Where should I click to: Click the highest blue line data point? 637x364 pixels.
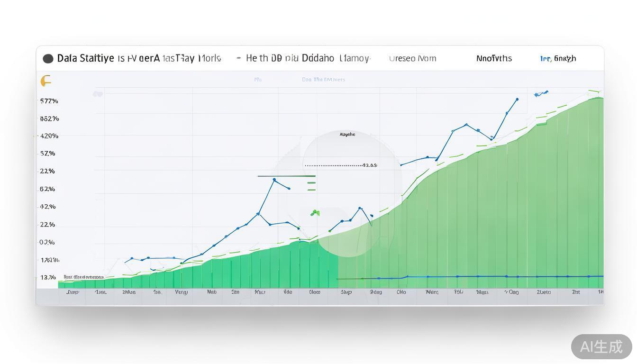517,100
